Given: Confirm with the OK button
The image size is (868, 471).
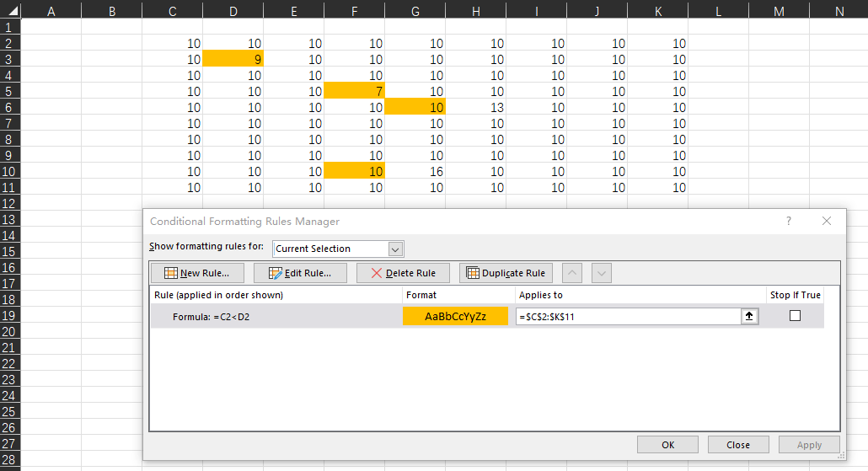Looking at the screenshot, I should point(667,444).
